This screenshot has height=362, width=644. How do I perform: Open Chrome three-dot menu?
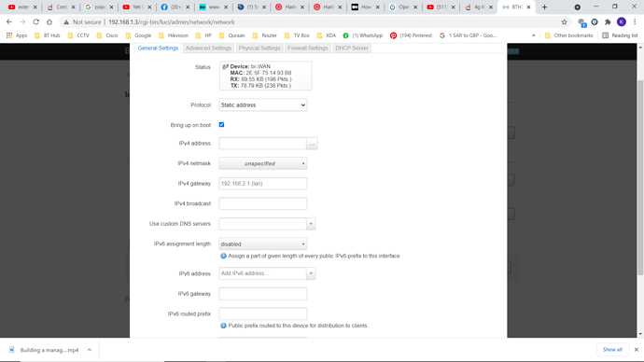click(635, 22)
